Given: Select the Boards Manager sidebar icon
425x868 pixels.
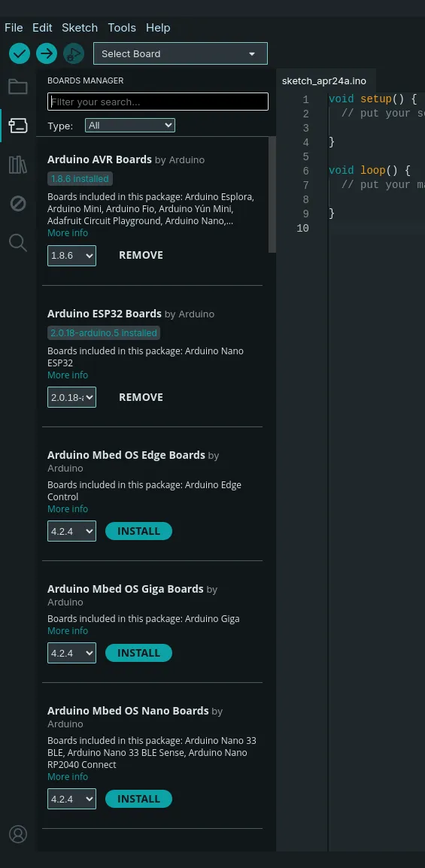Looking at the screenshot, I should coord(18,126).
